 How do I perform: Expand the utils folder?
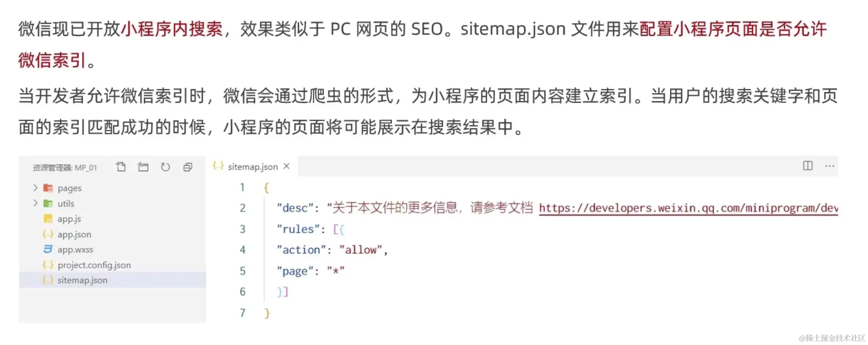point(35,203)
